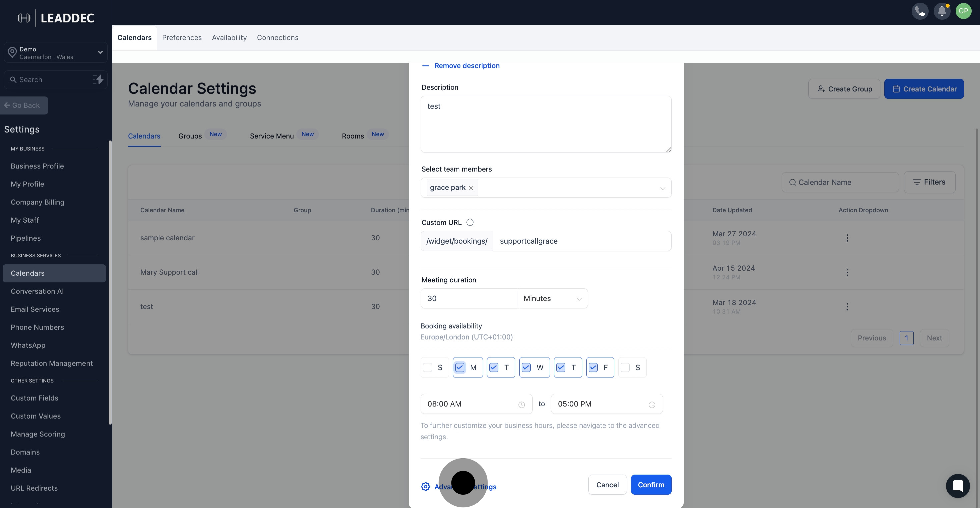
Task: Click the lightning quick-actions icon
Action: coord(98,79)
